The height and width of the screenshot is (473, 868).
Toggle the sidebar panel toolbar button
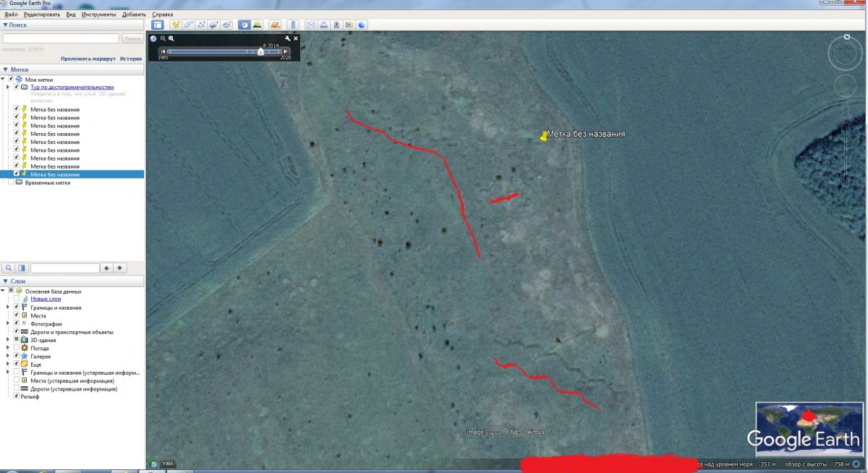158,25
